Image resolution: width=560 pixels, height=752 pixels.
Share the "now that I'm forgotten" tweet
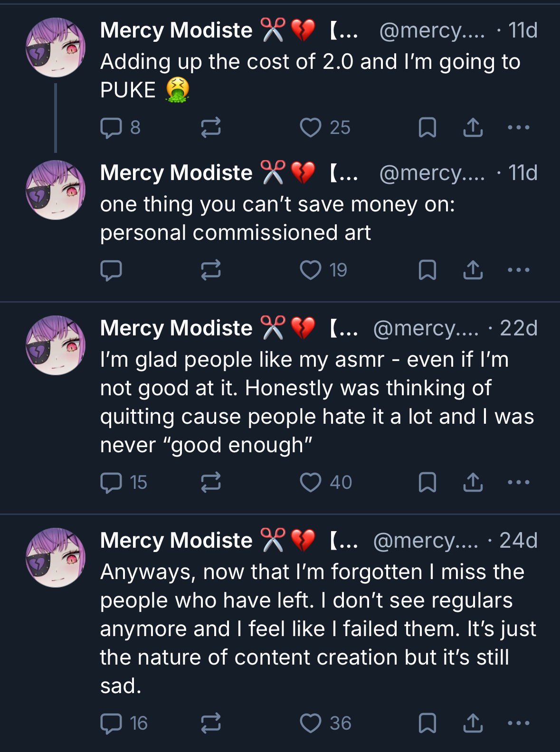pos(473,723)
